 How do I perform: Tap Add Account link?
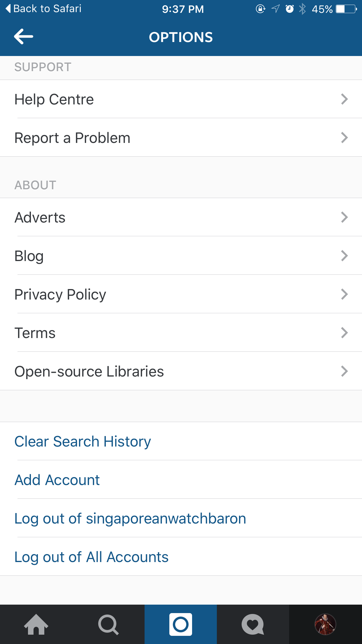coord(57,480)
